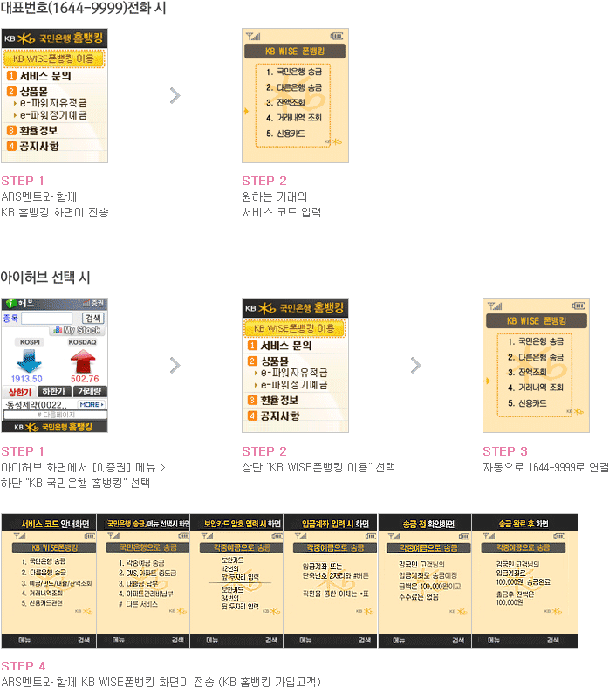Click the red up arrow under KOSDAQ
This screenshot has width=616, height=687.
point(83,361)
